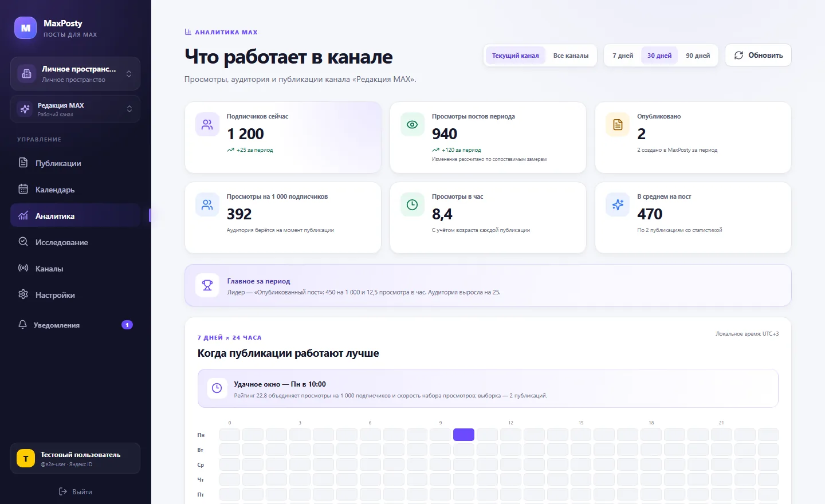Switch scope to Текущий канал

coord(515,56)
